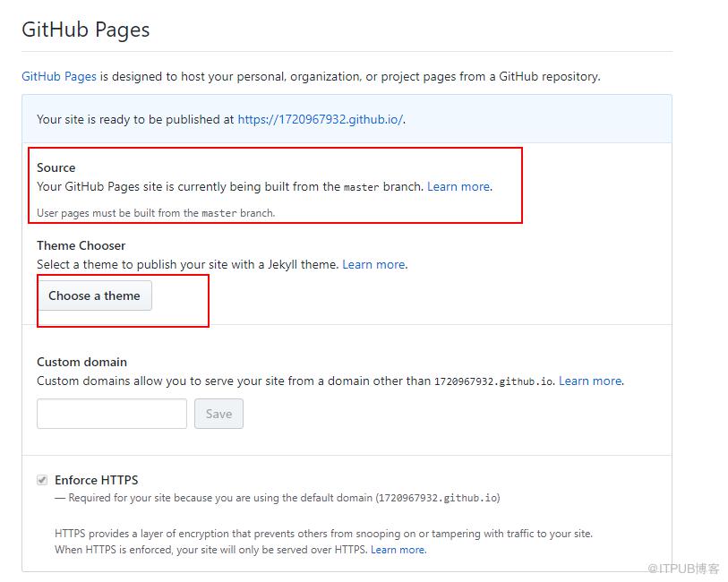Click the 'User pages must be built' note
Viewport: 728px width, 582px height.
[156, 213]
